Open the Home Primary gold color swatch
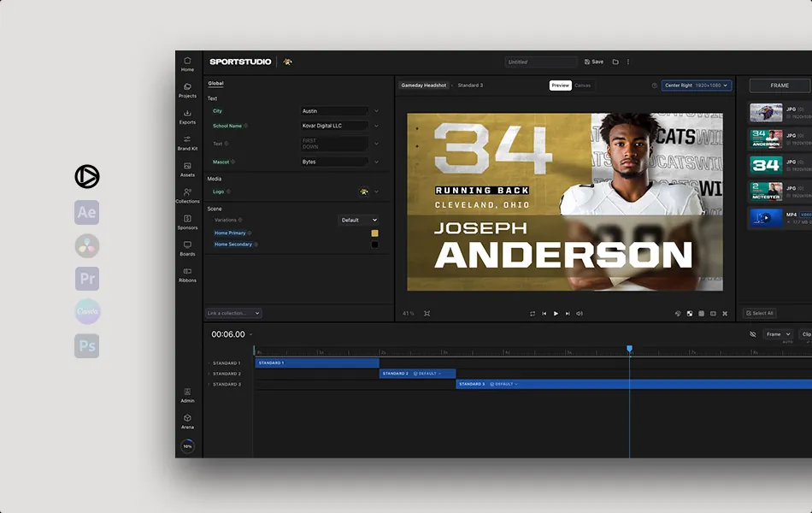This screenshot has width=812, height=513. 374,233
